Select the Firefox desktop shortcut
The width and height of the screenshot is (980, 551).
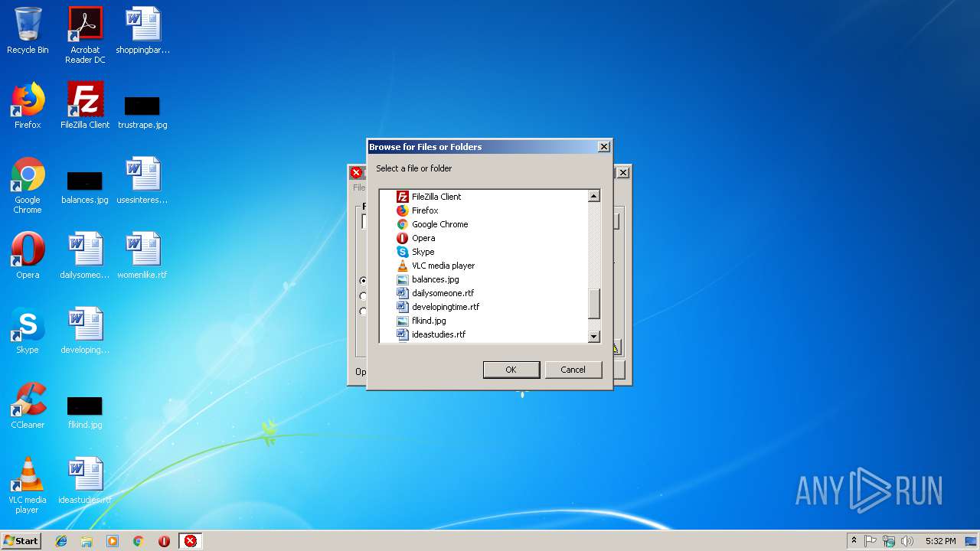click(28, 106)
